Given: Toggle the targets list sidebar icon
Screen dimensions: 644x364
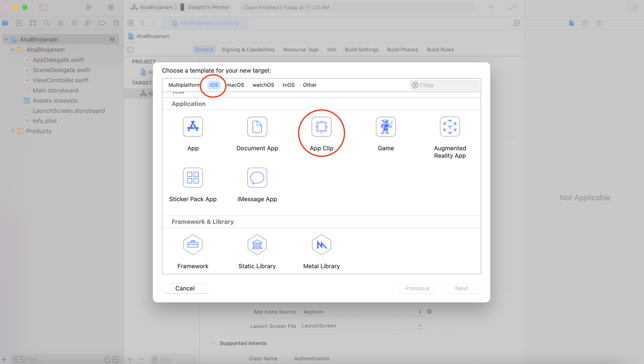Looking at the screenshot, I should [130, 49].
